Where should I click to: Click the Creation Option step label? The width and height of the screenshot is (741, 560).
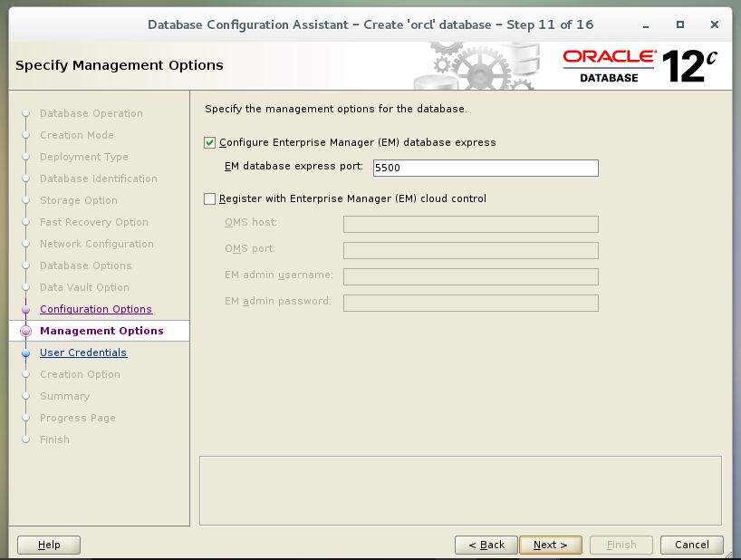coord(80,374)
